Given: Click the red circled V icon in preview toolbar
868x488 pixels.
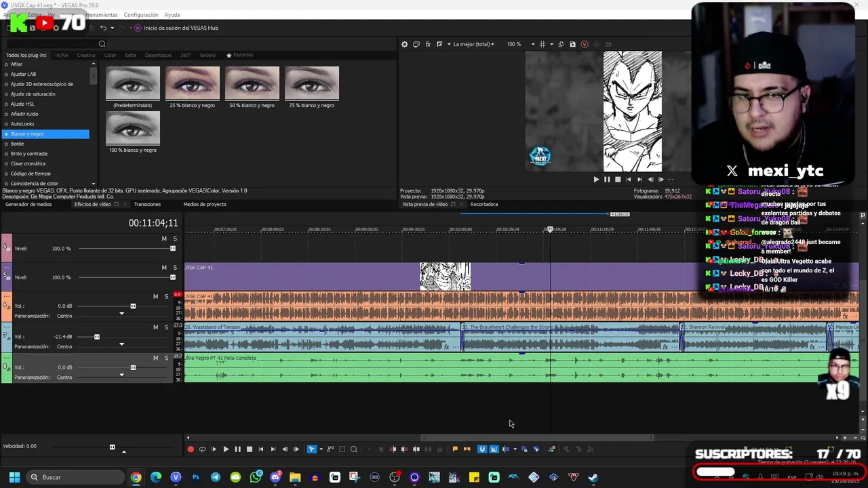Looking at the screenshot, I should (x=585, y=44).
